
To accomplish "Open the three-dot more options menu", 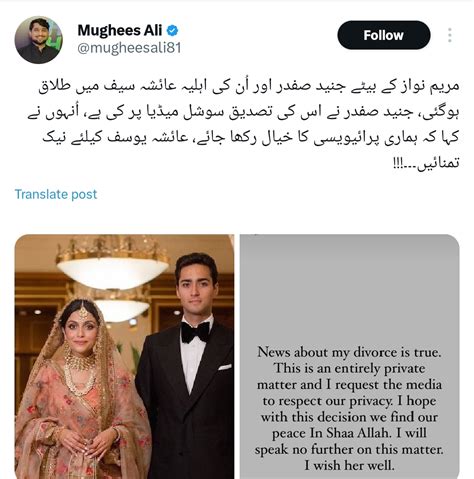I will [450, 35].
